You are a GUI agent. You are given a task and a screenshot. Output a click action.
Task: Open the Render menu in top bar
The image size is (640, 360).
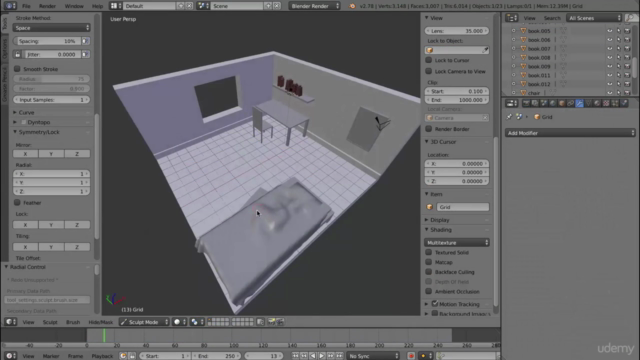(47, 6)
